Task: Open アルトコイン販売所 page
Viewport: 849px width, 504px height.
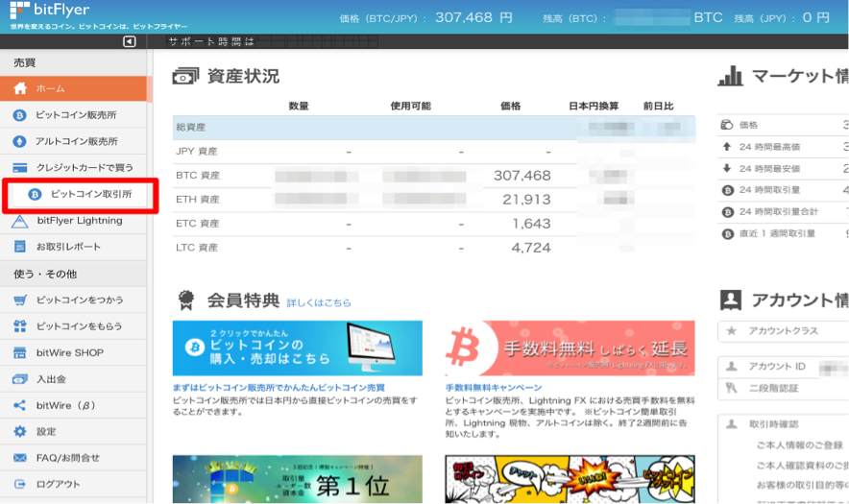Action: (73, 141)
